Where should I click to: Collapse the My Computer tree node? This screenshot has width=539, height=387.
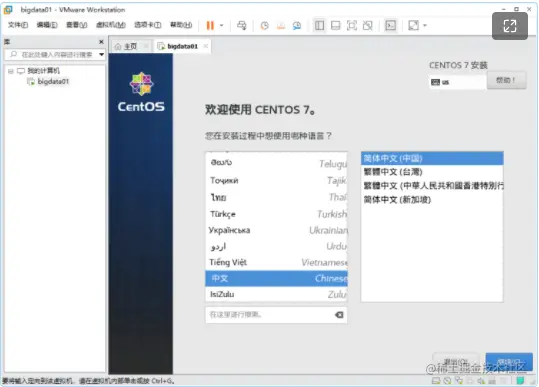coord(11,71)
